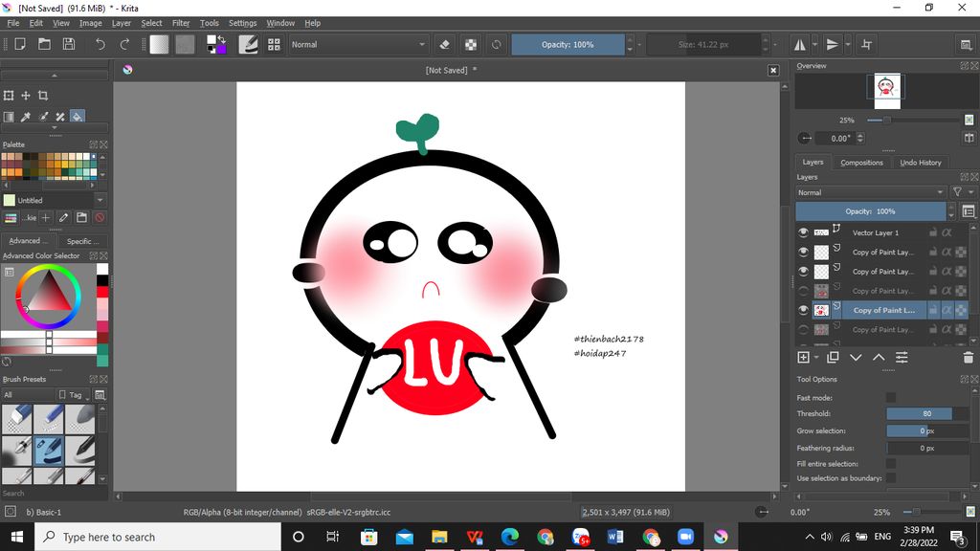Viewport: 980px width, 551px height.
Task: Open the brush editor settings
Action: pos(248,44)
